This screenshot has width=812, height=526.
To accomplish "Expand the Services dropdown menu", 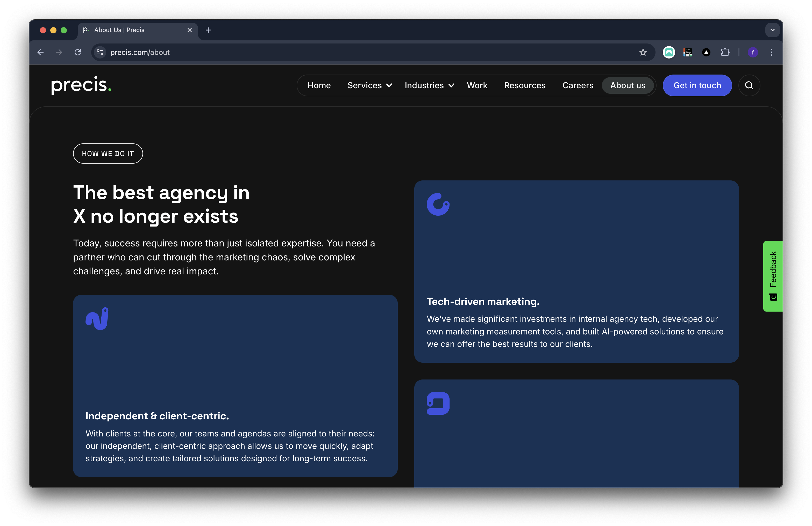I will [369, 86].
